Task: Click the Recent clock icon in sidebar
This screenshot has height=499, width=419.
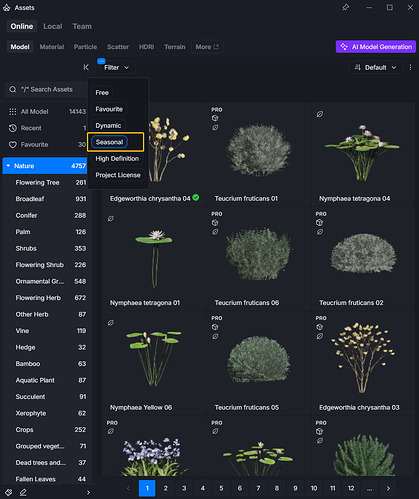Action: (x=13, y=128)
